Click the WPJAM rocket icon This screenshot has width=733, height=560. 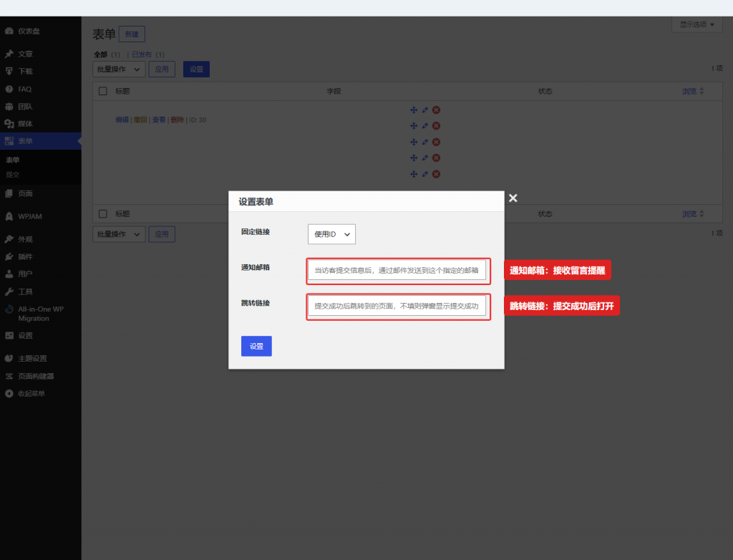click(9, 216)
